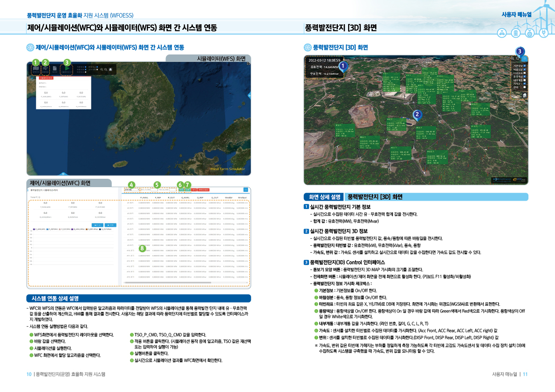Zoom out on the WFS map of Korea
555x392 pixels.
pyautogui.click(x=105, y=69)
